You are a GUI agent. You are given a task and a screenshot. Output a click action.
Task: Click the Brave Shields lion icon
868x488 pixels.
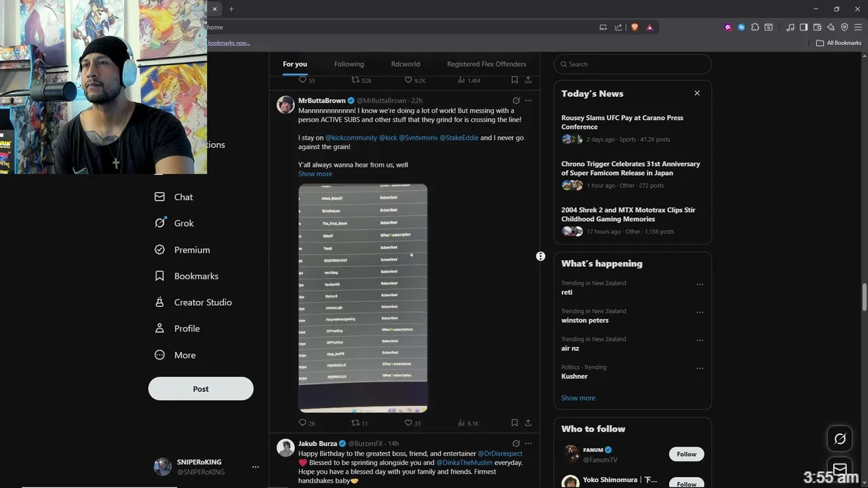(635, 27)
